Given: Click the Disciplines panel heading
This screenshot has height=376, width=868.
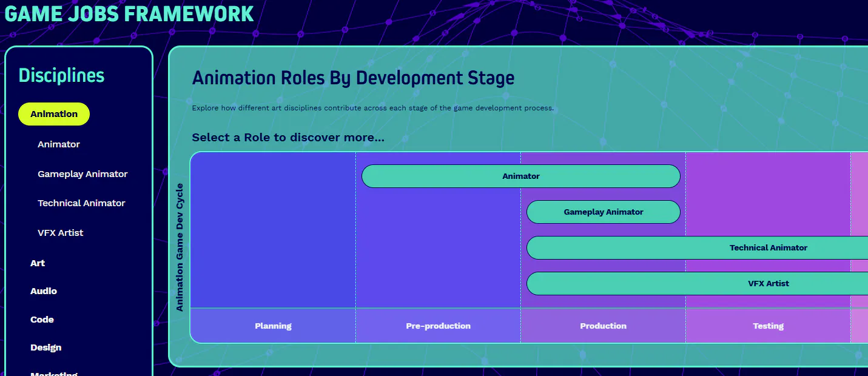Looking at the screenshot, I should pyautogui.click(x=61, y=76).
